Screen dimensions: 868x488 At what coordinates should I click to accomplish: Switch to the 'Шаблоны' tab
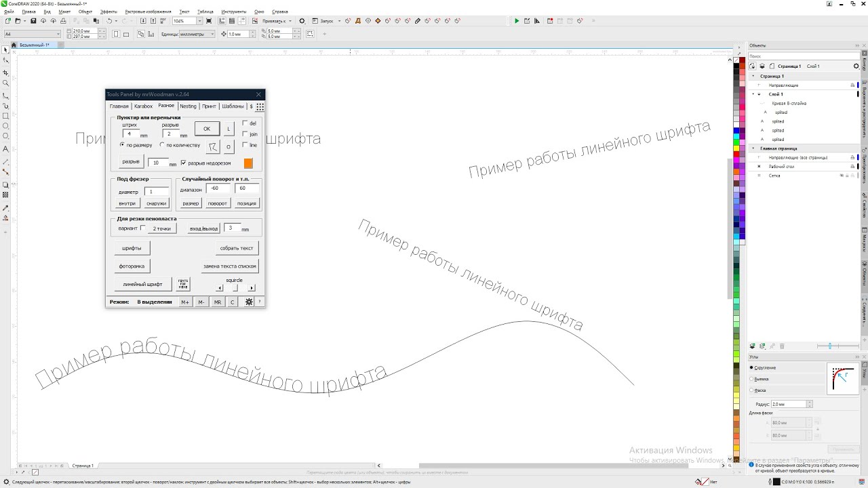[233, 106]
